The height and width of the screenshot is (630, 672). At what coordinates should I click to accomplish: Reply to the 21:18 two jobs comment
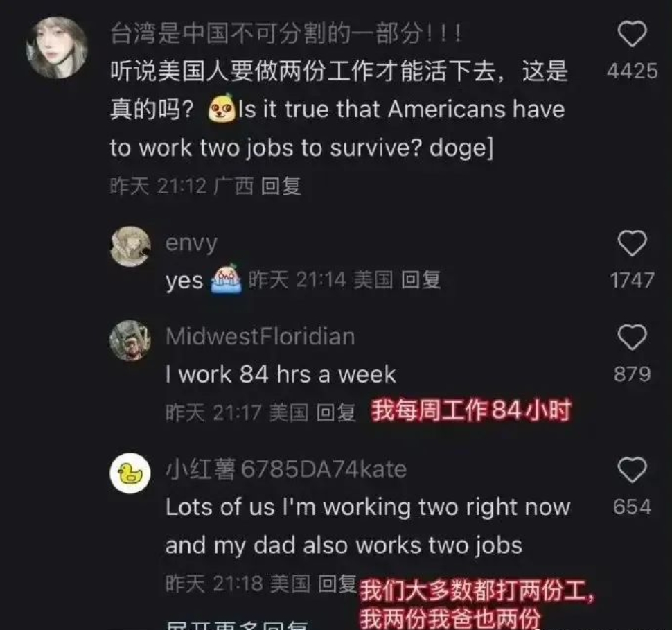click(x=337, y=584)
